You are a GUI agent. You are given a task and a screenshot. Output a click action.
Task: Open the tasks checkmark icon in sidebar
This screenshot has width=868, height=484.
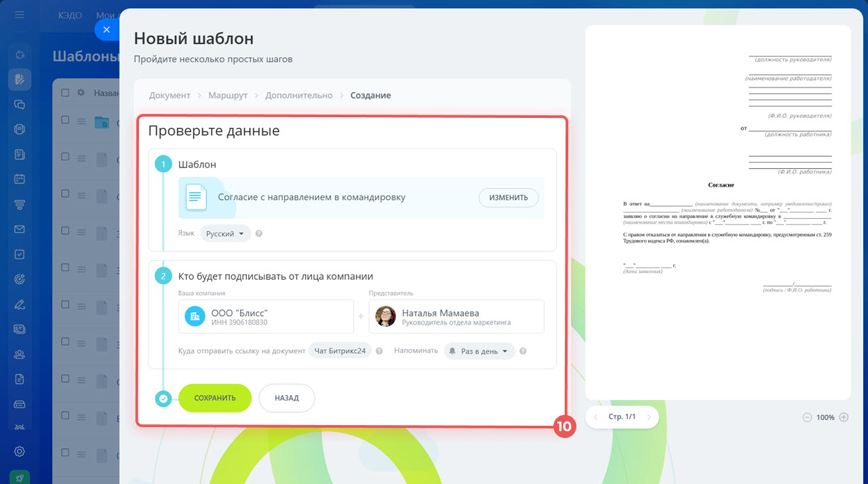[20, 254]
